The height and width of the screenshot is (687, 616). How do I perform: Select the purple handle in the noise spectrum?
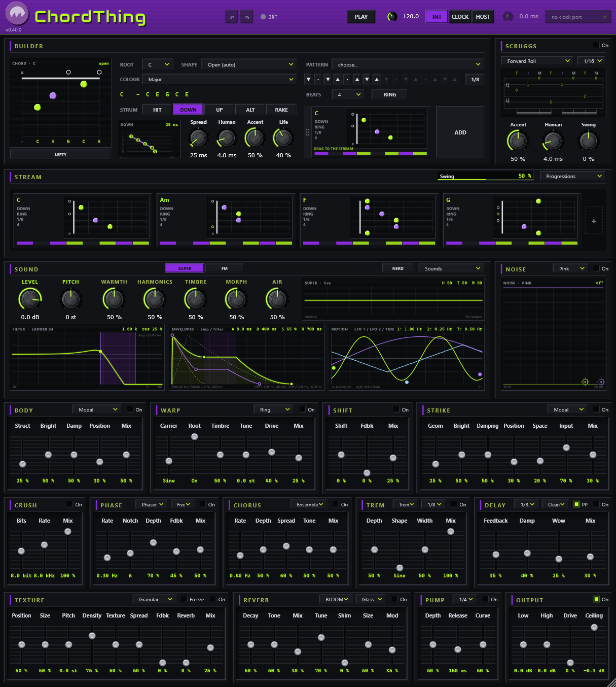pyautogui.click(x=601, y=382)
